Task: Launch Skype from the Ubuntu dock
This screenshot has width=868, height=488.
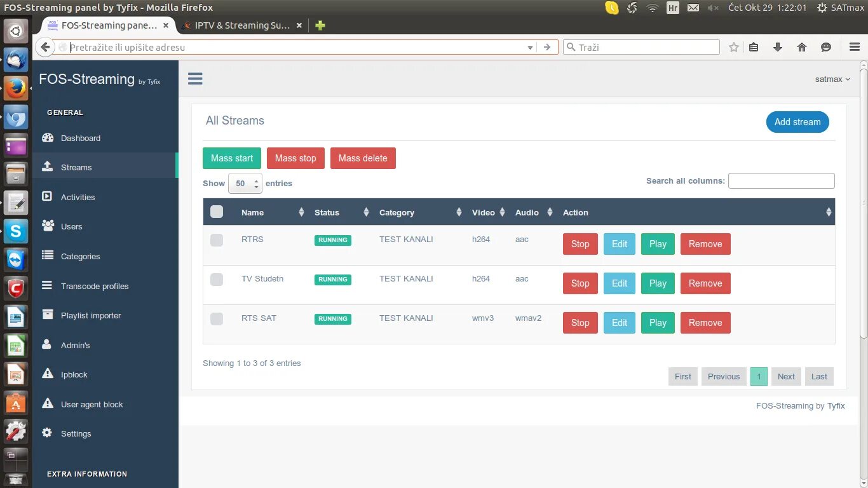Action: [x=16, y=231]
